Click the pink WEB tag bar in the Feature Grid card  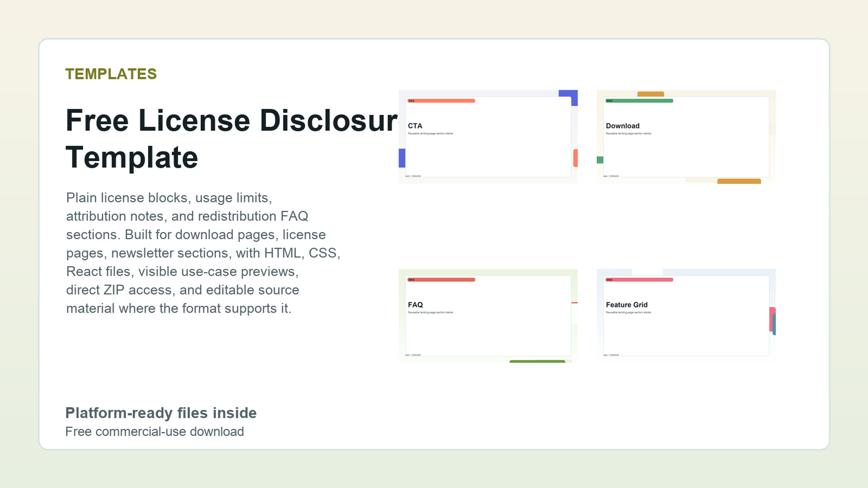point(639,280)
